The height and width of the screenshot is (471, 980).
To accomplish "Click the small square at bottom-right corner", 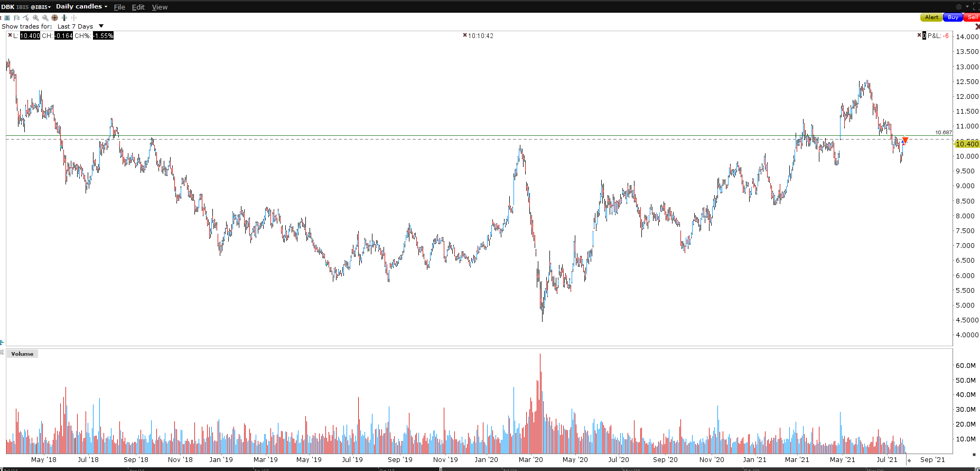I will (x=974, y=454).
